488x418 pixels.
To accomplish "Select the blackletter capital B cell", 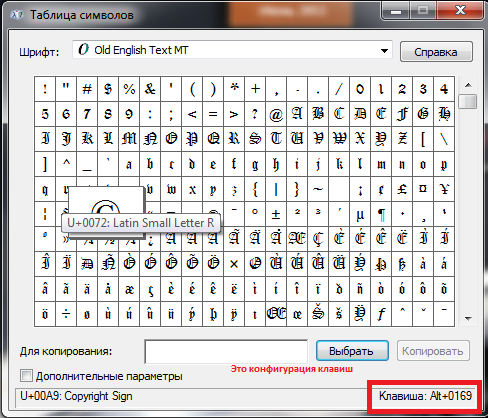I will [318, 114].
